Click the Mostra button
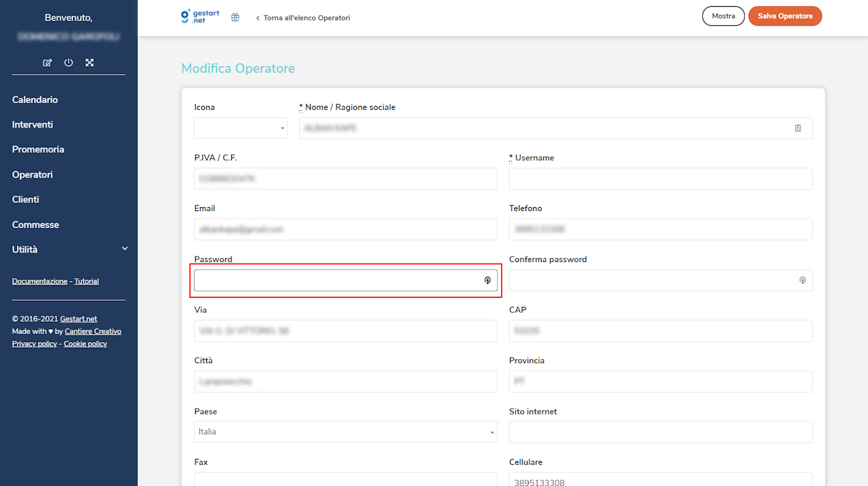This screenshot has height=486, width=868. (x=723, y=16)
